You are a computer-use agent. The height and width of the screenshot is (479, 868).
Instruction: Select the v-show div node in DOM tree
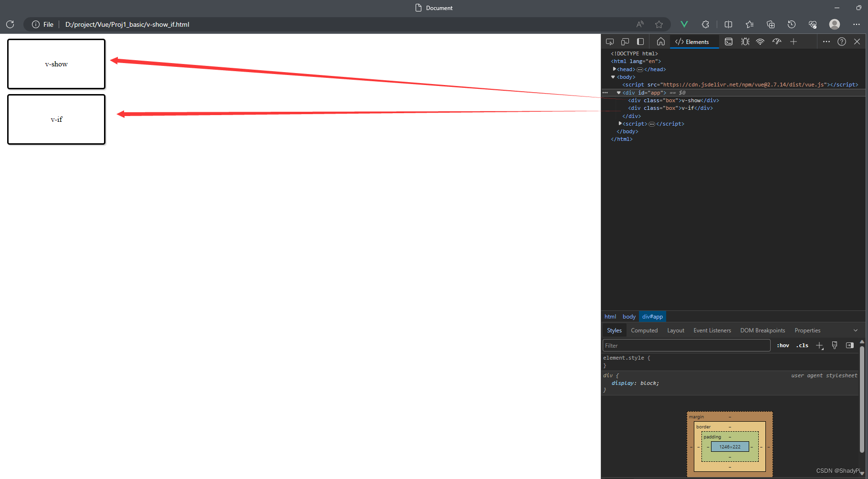[673, 100]
